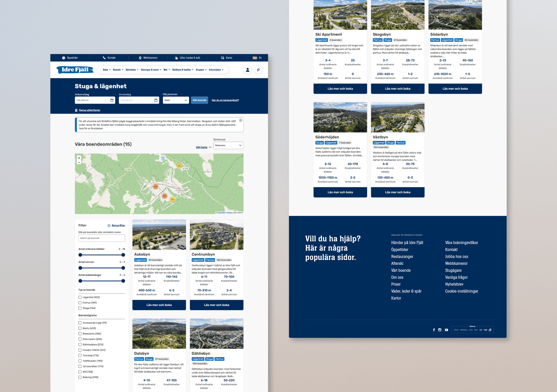
Task: Click Restauranger in the footer
Action: click(x=402, y=257)
